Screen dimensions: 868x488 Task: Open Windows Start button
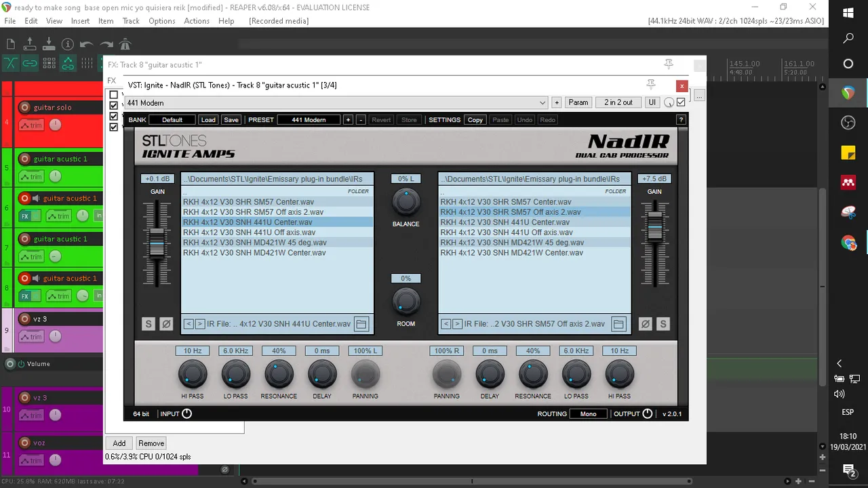[x=848, y=13]
